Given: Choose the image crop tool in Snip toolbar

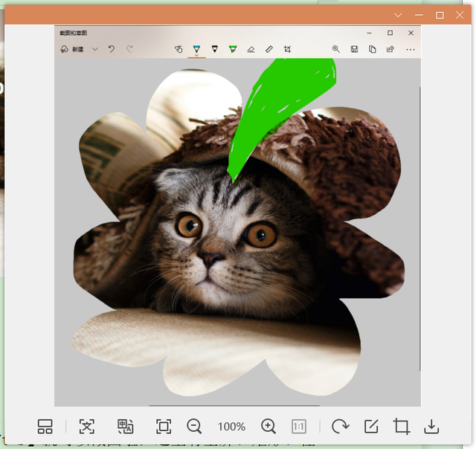Looking at the screenshot, I should pyautogui.click(x=287, y=49).
